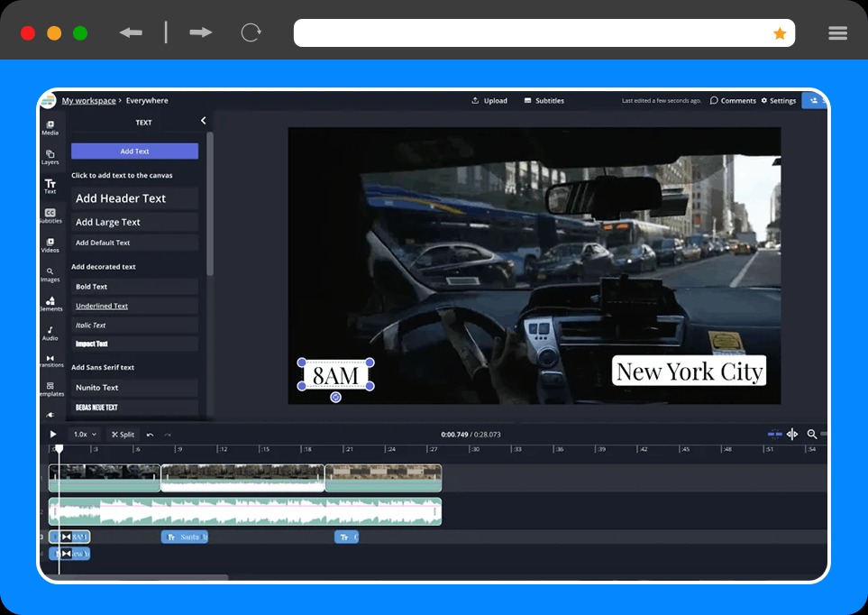868x615 pixels.
Task: Click the timeline zoom magnifier icon
Action: tap(811, 435)
